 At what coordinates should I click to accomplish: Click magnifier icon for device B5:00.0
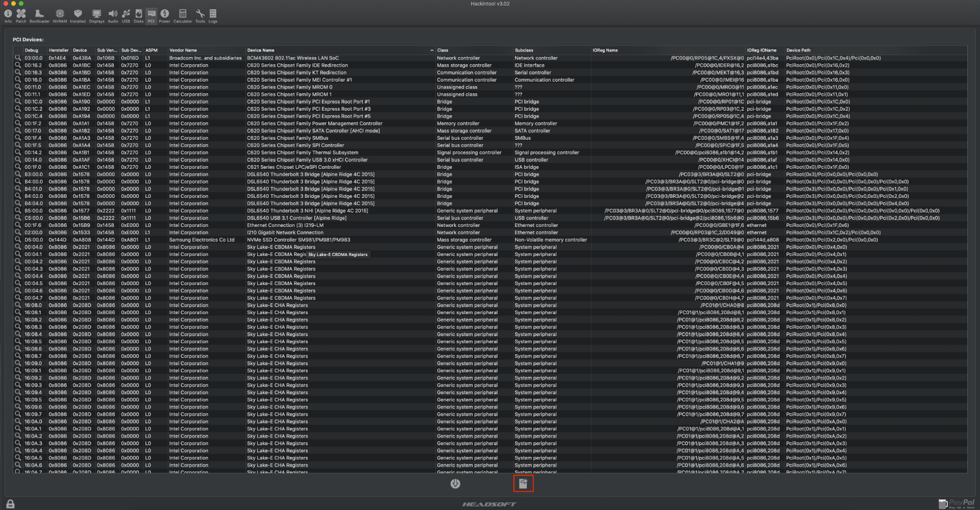click(18, 211)
